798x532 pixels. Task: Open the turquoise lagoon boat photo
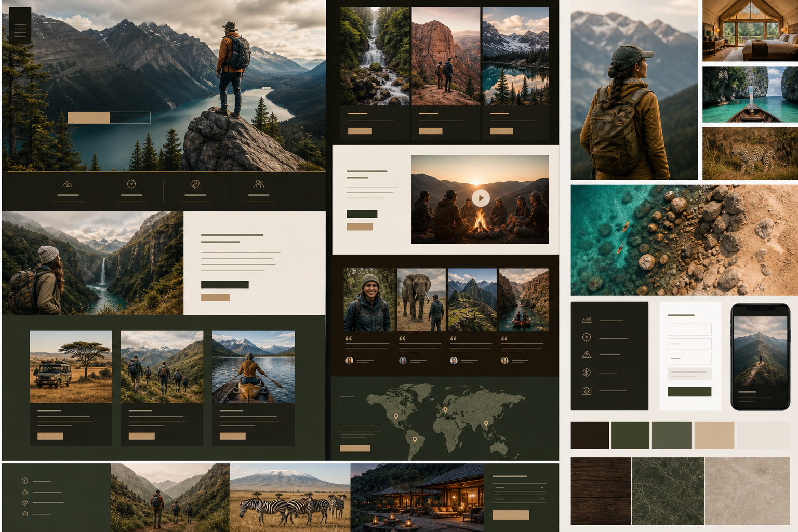click(x=750, y=94)
